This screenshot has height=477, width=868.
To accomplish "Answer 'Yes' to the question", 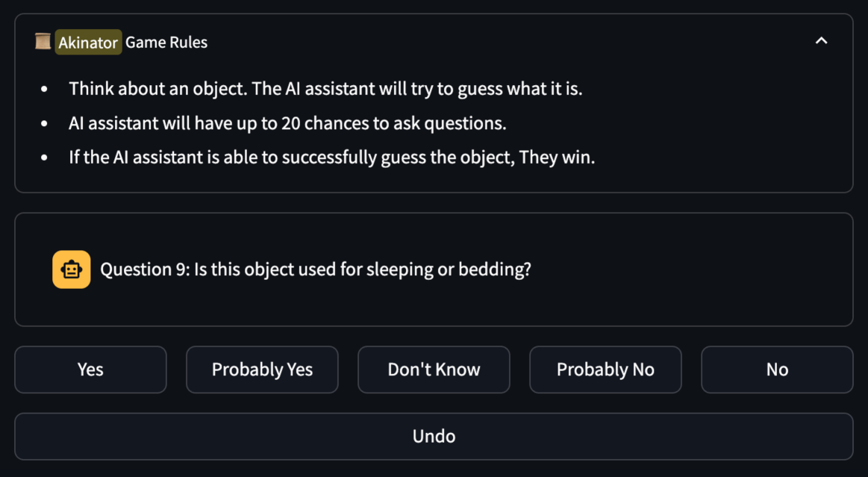I will pos(90,370).
